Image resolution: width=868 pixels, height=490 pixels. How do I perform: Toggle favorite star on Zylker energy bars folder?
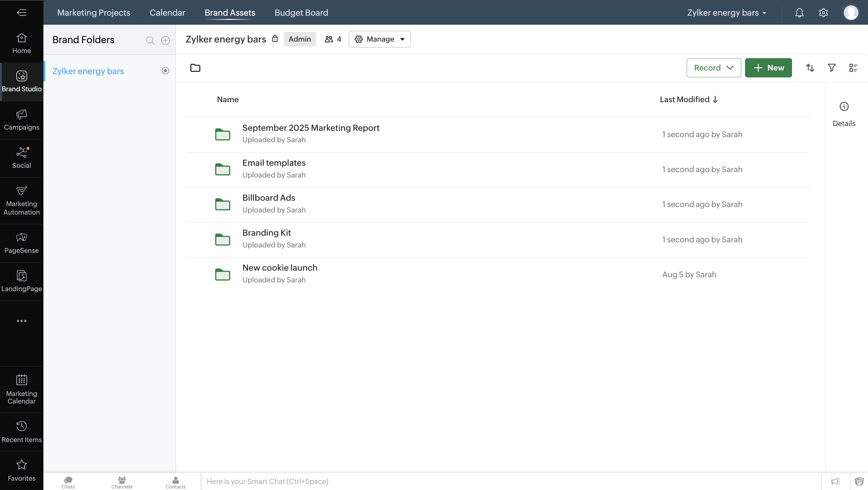pos(165,71)
